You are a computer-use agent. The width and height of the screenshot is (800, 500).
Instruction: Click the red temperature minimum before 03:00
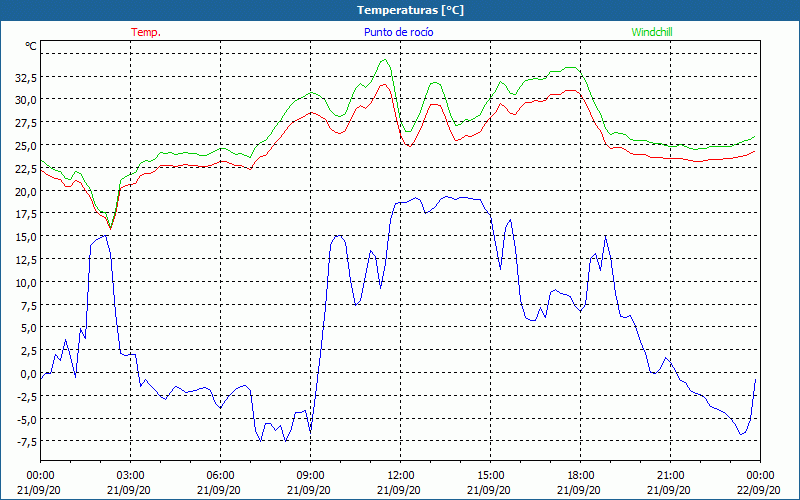[x=111, y=228]
